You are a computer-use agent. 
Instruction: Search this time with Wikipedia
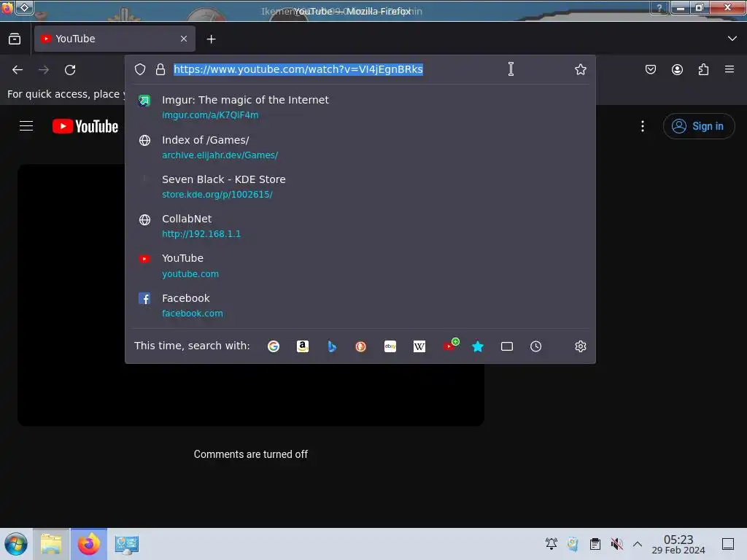[x=419, y=346]
